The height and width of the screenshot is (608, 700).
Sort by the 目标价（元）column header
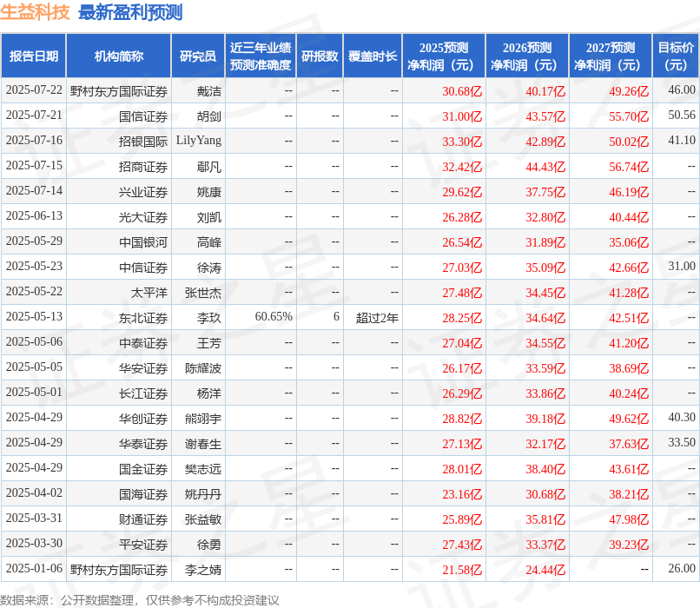(x=675, y=54)
